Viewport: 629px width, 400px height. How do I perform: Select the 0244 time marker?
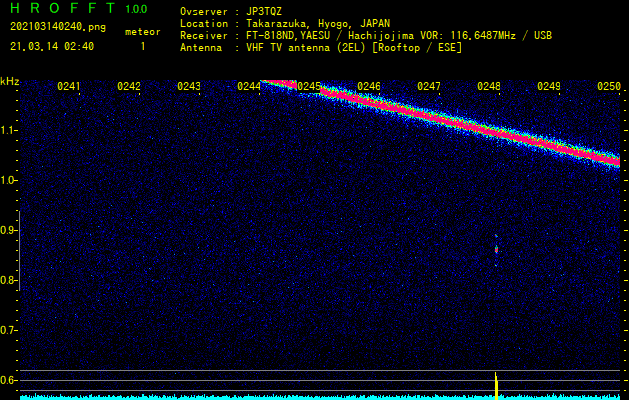[x=249, y=87]
